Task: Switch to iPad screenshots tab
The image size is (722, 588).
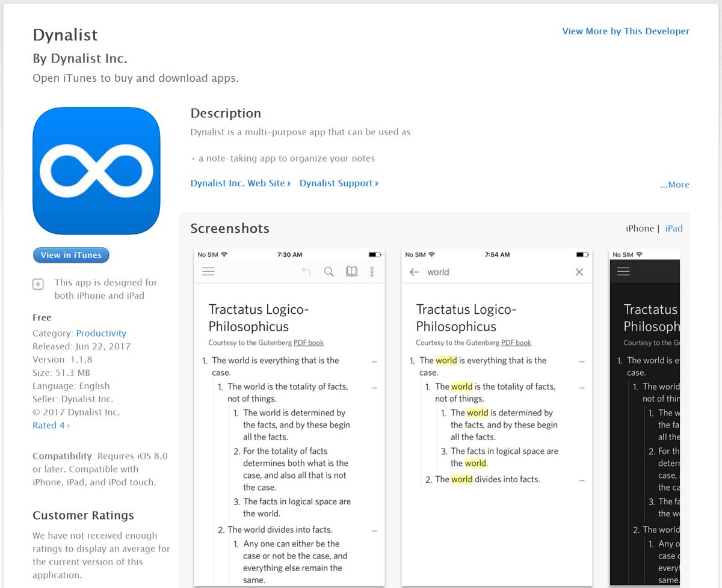Action: click(x=674, y=228)
